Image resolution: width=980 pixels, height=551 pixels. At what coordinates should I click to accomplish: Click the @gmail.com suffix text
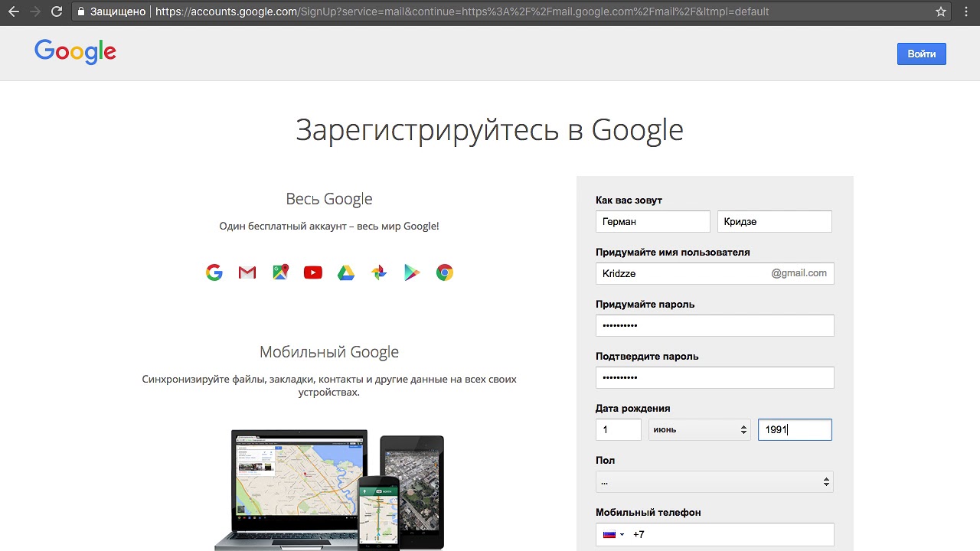pos(799,273)
